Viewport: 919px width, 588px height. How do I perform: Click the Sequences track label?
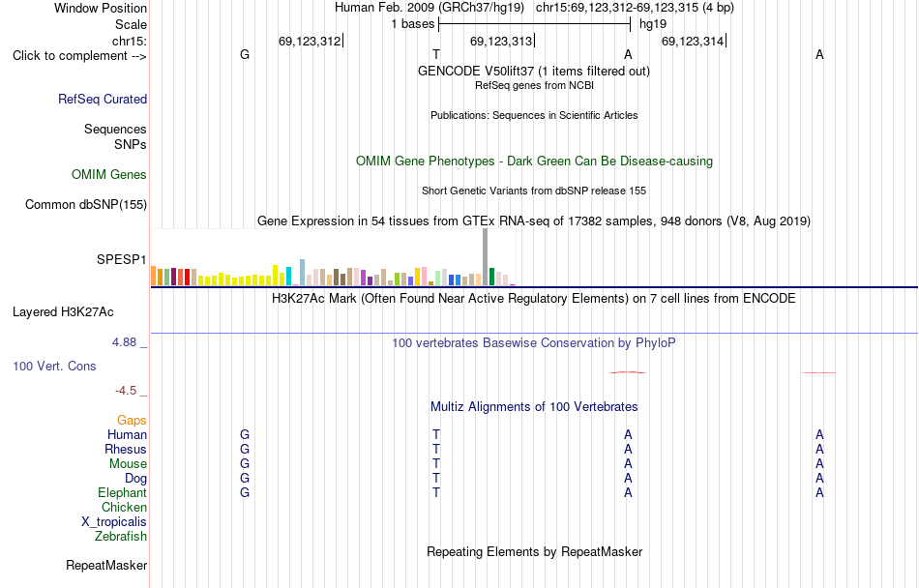(x=115, y=129)
